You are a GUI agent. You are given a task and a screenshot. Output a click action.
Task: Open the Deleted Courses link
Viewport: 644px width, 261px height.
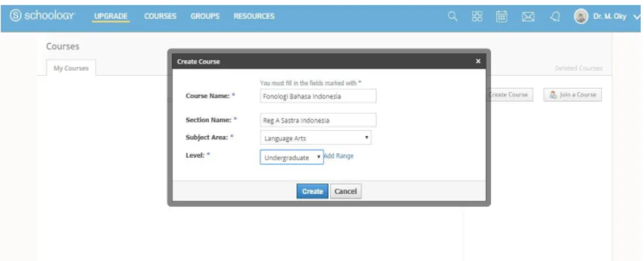click(x=579, y=68)
